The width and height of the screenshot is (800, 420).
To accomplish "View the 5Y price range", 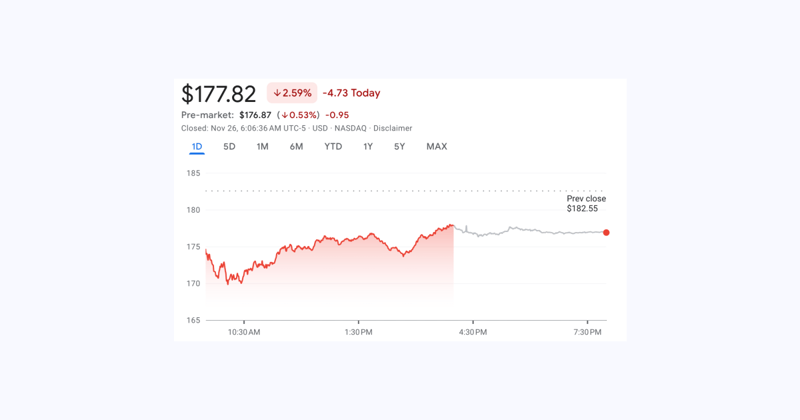I will pyautogui.click(x=399, y=146).
